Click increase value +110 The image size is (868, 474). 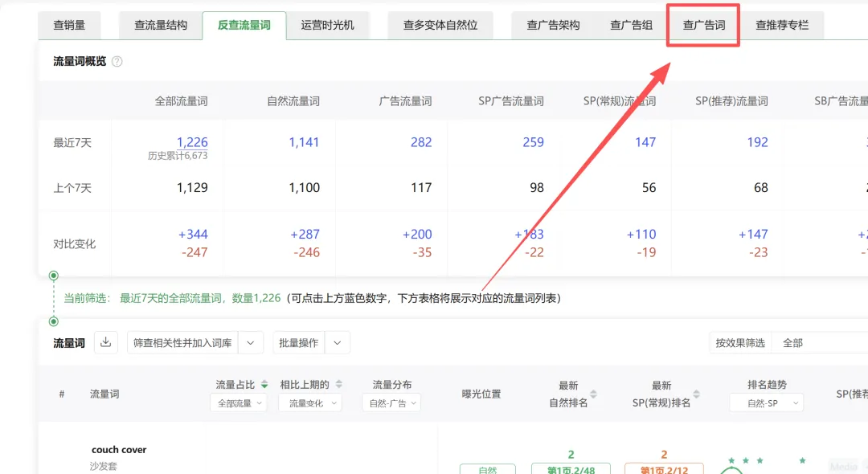[641, 235]
